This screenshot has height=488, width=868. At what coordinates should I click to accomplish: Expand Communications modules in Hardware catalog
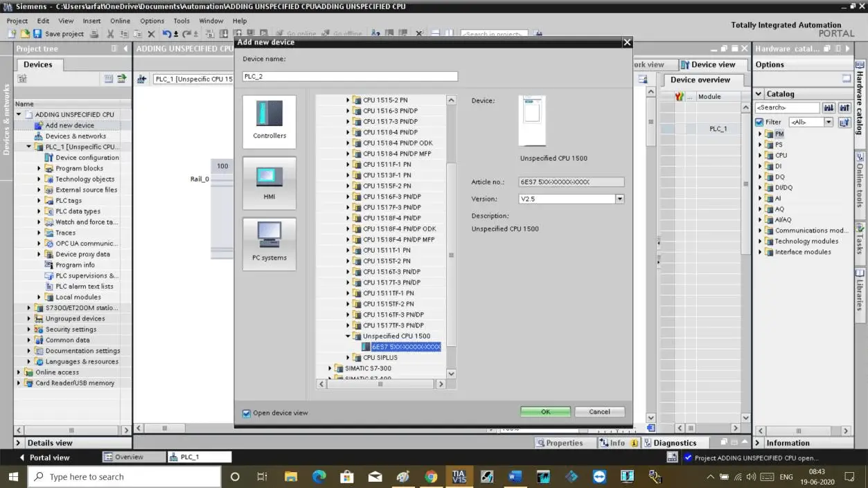[x=760, y=231]
